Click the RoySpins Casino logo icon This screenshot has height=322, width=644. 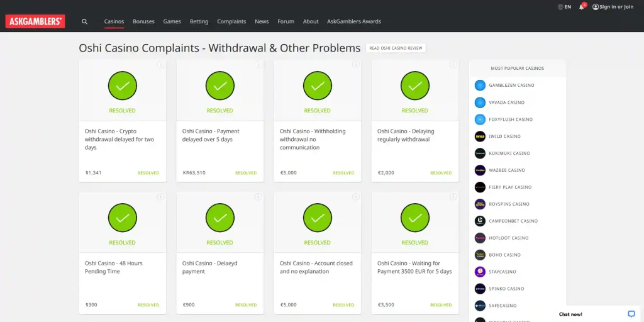tap(480, 204)
